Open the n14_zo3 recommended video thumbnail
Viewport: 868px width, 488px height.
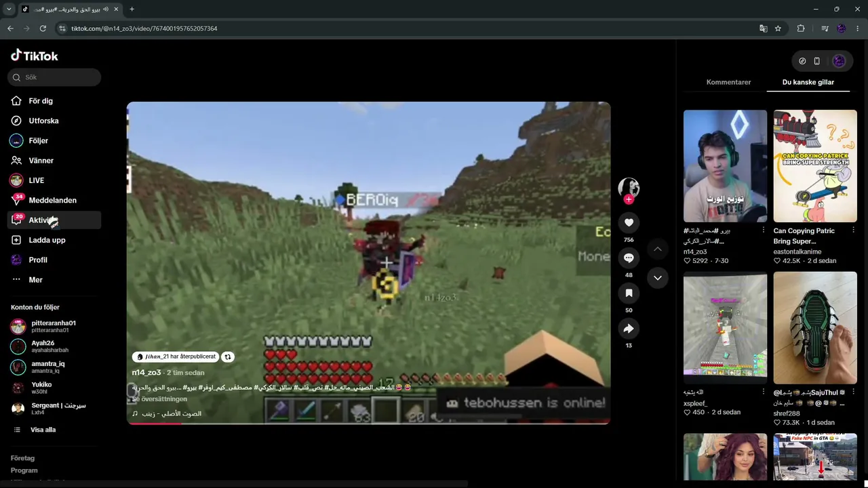tap(725, 166)
